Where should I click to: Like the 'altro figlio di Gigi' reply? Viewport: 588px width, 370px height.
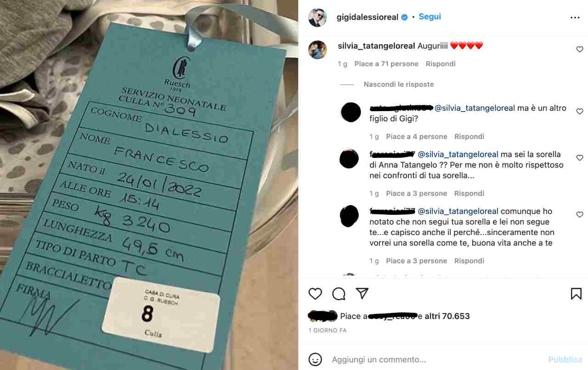(579, 112)
